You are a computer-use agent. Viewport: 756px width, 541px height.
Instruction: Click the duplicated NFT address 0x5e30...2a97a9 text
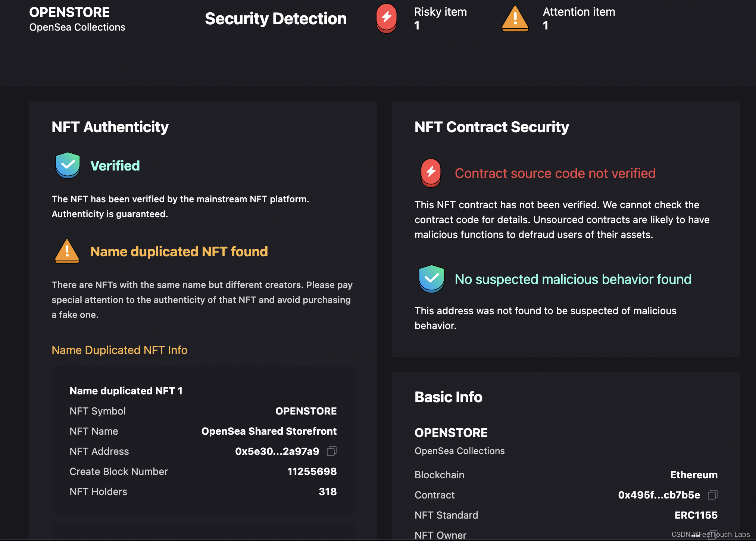277,451
